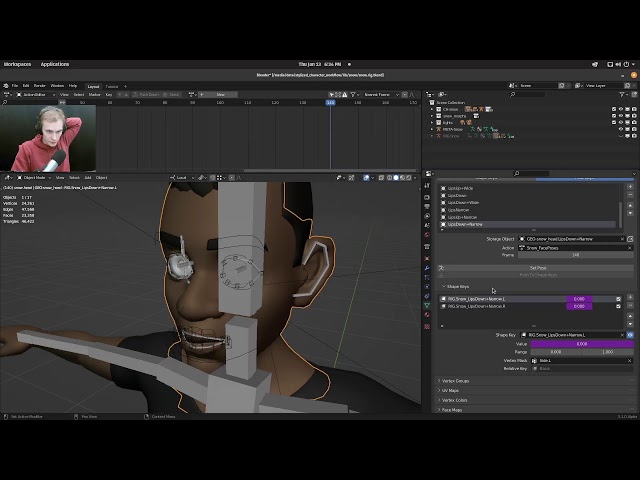This screenshot has height=480, width=640.
Task: Open the Render properties tab icon
Action: (x=427, y=197)
